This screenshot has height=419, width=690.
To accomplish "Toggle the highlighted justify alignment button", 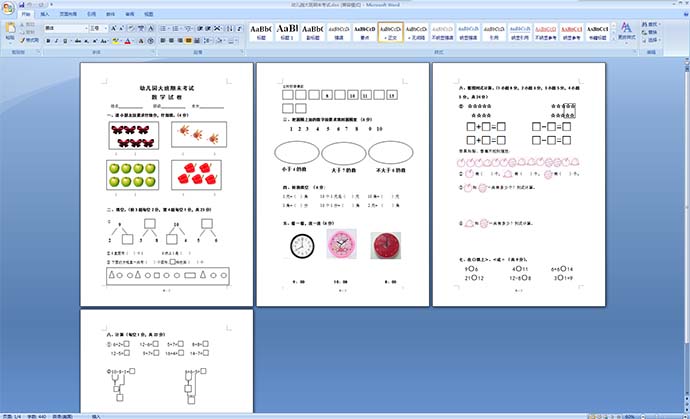I will coord(188,41).
